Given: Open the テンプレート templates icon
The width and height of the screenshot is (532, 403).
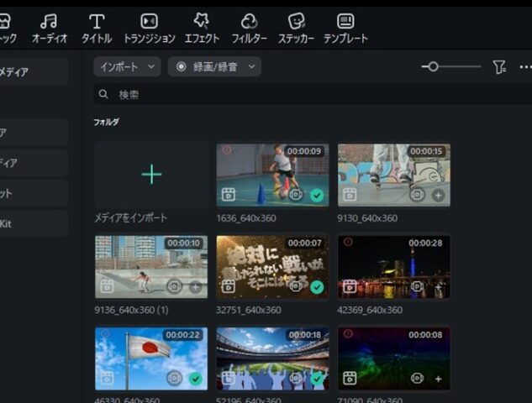Looking at the screenshot, I should (x=345, y=28).
